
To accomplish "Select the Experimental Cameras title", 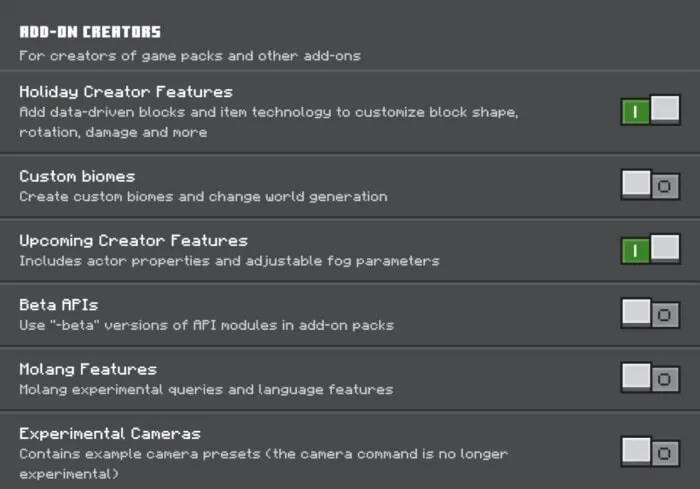I will [x=110, y=434].
